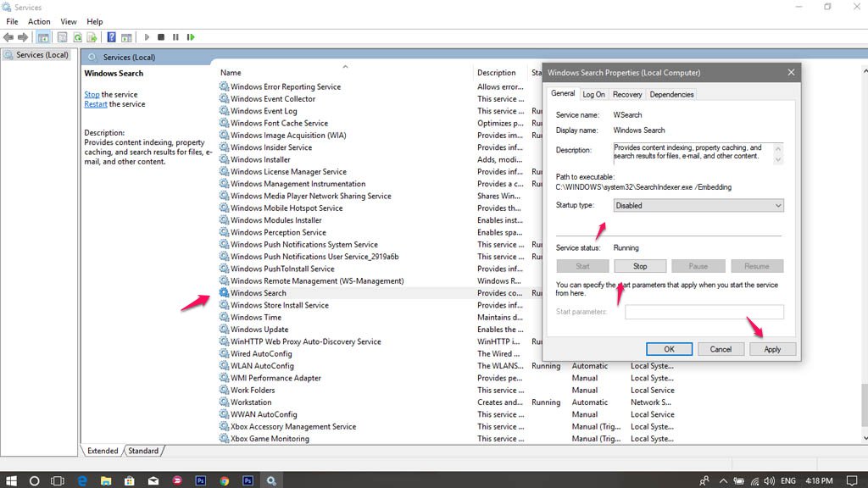
Task: Select Services (Local) in console tree
Action: point(42,55)
